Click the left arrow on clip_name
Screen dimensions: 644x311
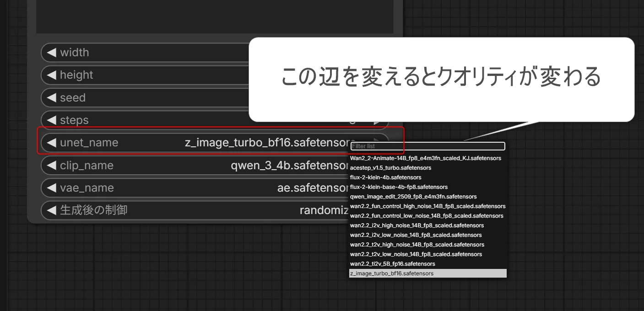tap(52, 166)
